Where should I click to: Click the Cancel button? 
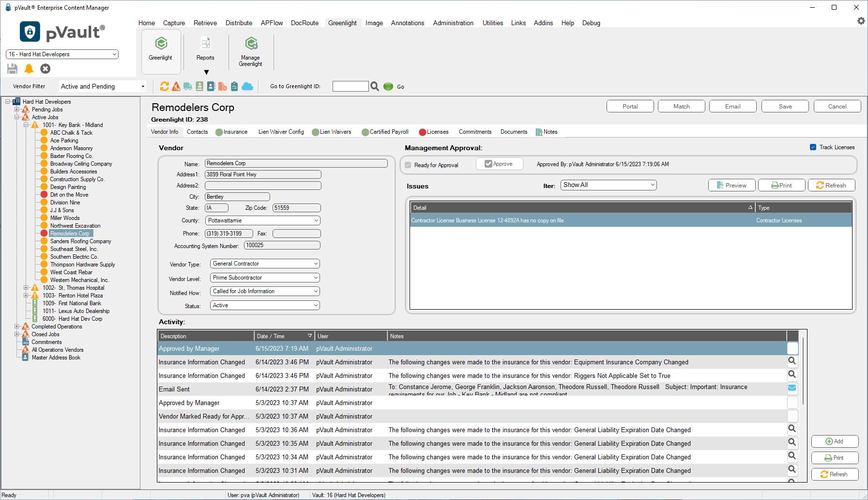point(838,107)
